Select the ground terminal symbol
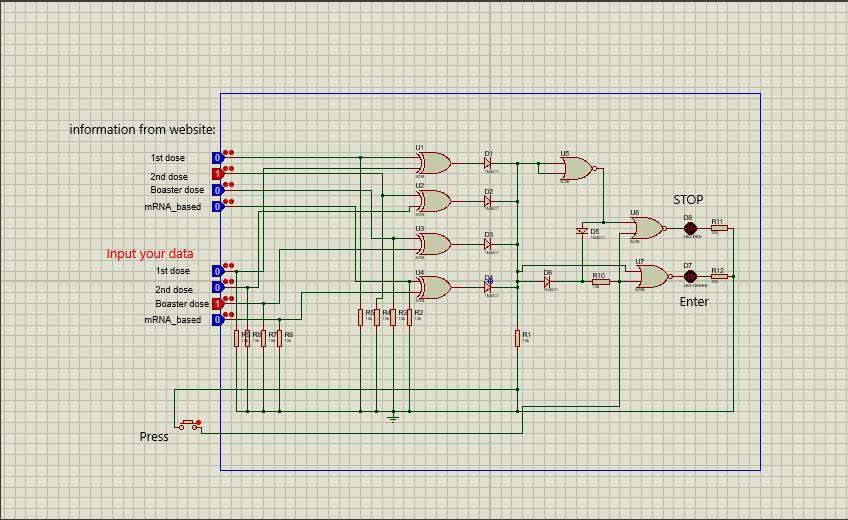 [x=393, y=417]
